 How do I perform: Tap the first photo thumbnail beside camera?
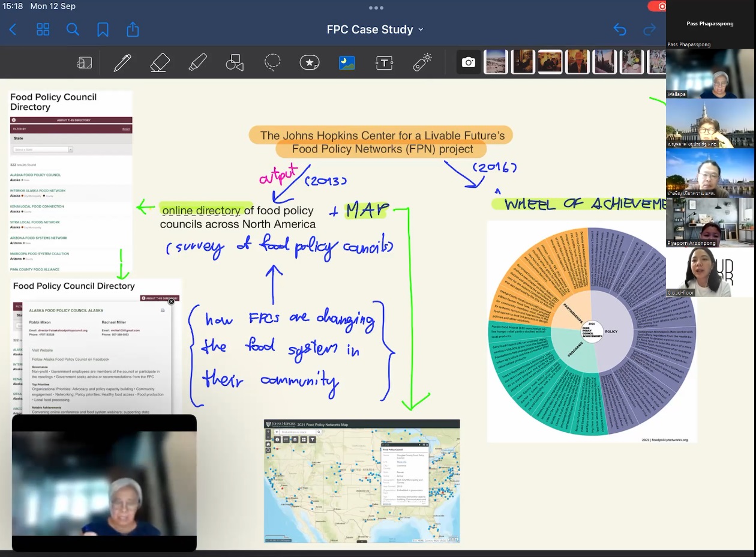[496, 62]
